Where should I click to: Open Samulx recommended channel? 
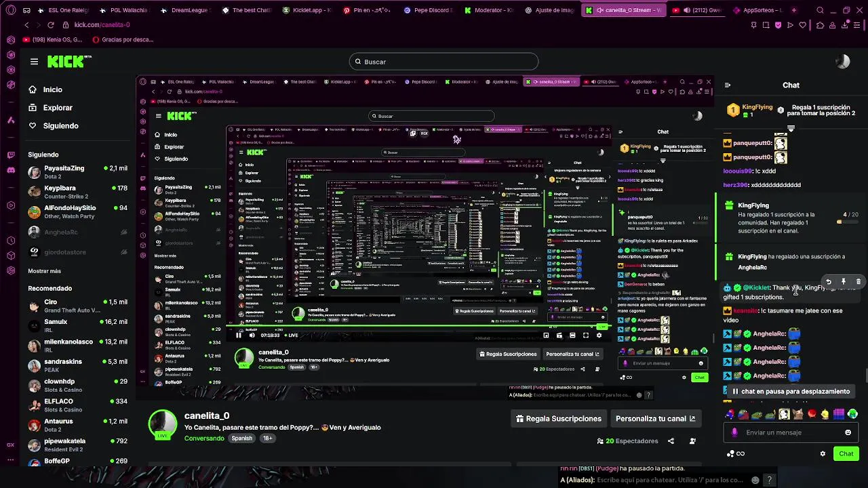(77, 325)
